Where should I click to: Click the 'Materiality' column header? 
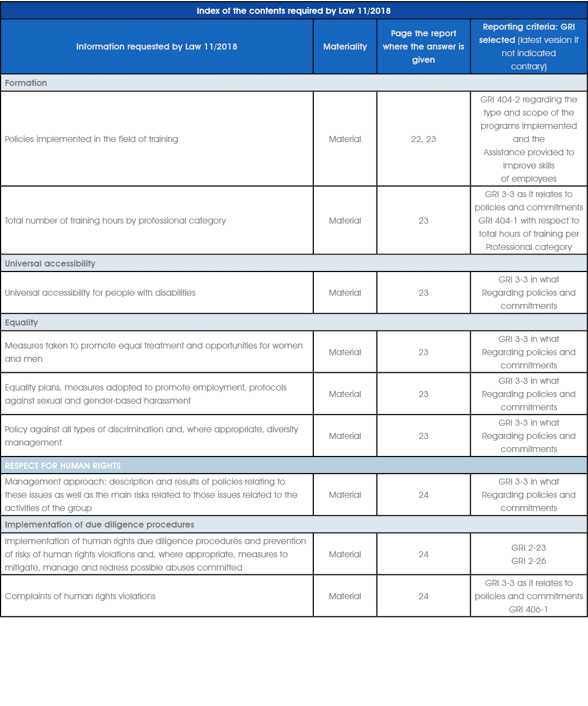click(x=345, y=47)
